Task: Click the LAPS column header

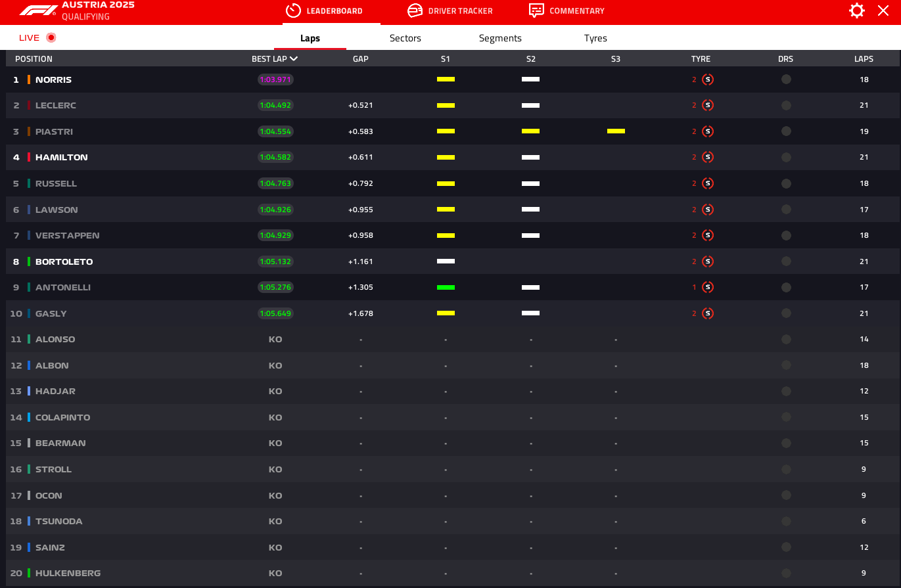Action: pyautogui.click(x=864, y=58)
